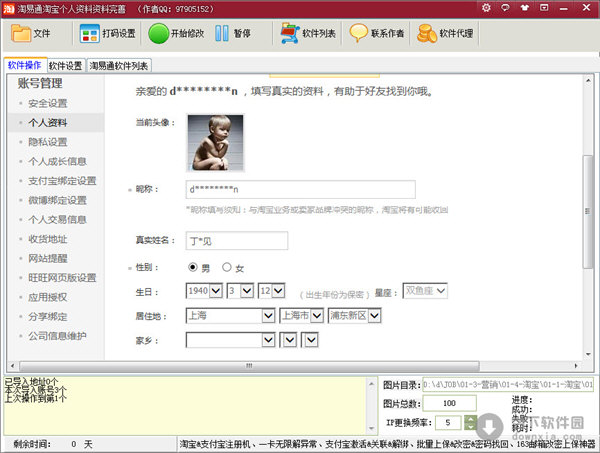Open 公司信息维护 in sidebar
Image resolution: width=600 pixels, height=453 pixels.
(x=57, y=336)
